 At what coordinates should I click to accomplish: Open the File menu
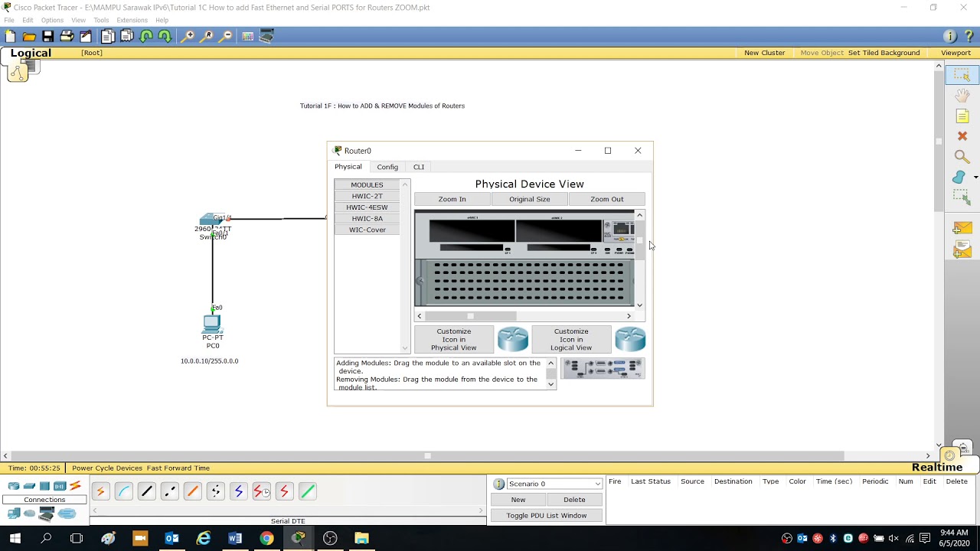tap(9, 20)
